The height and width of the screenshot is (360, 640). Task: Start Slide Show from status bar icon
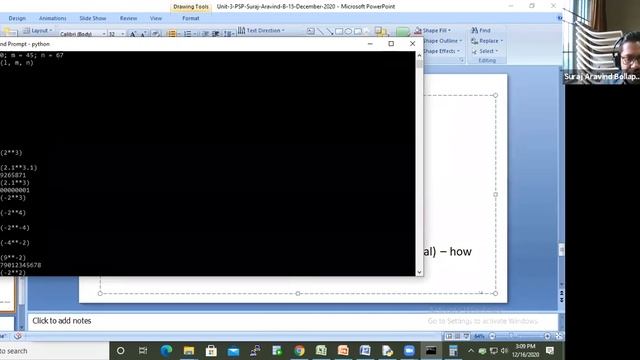coord(466,336)
